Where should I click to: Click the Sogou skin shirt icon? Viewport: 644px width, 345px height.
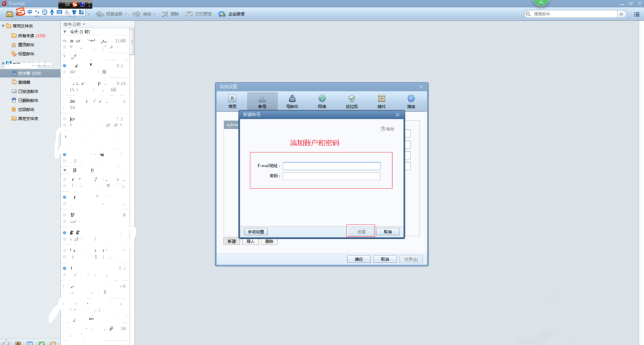coord(74,12)
